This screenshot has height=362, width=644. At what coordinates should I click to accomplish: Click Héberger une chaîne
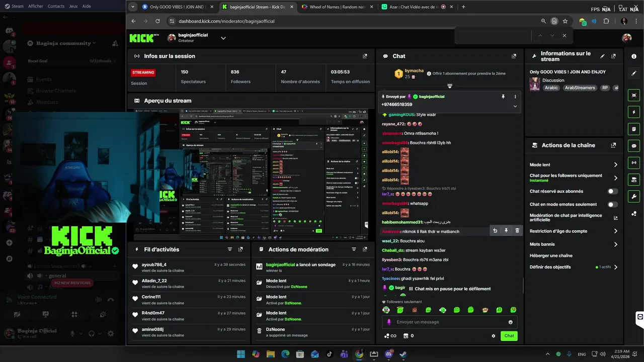(551, 255)
